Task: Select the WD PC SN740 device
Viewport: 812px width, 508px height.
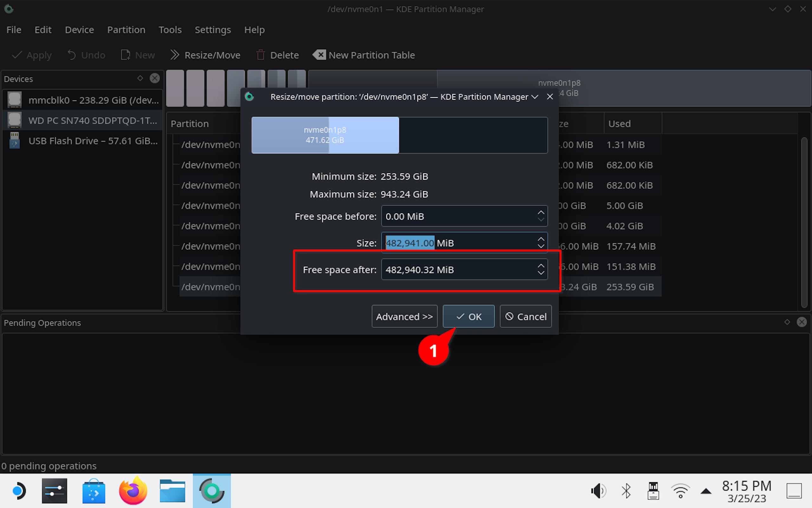Action: coord(82,120)
